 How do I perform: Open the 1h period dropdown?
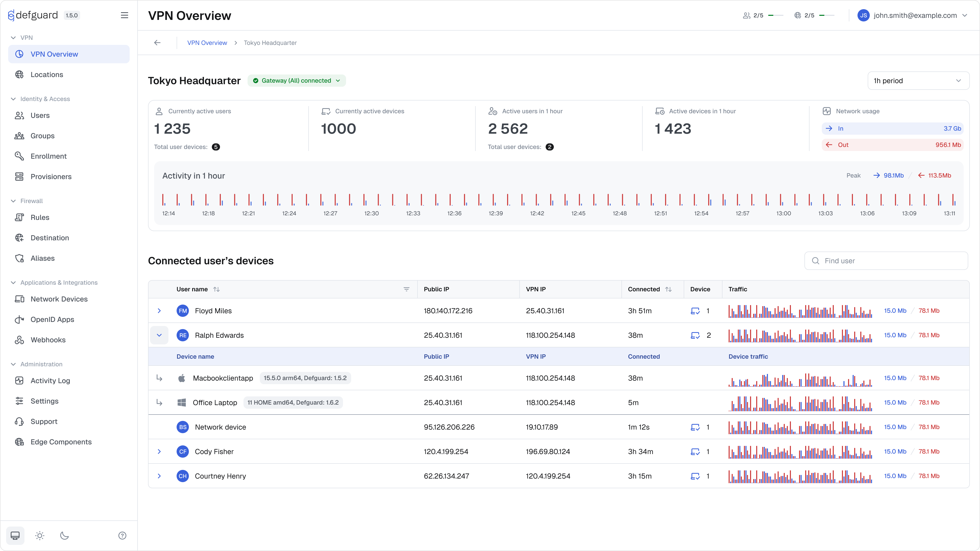(x=919, y=80)
